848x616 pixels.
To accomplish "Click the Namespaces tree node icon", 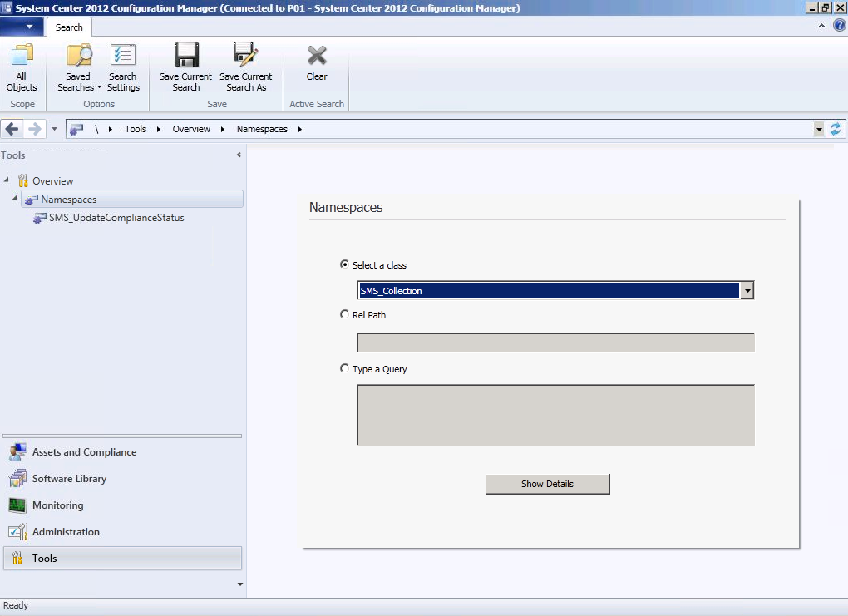I will pyautogui.click(x=32, y=200).
